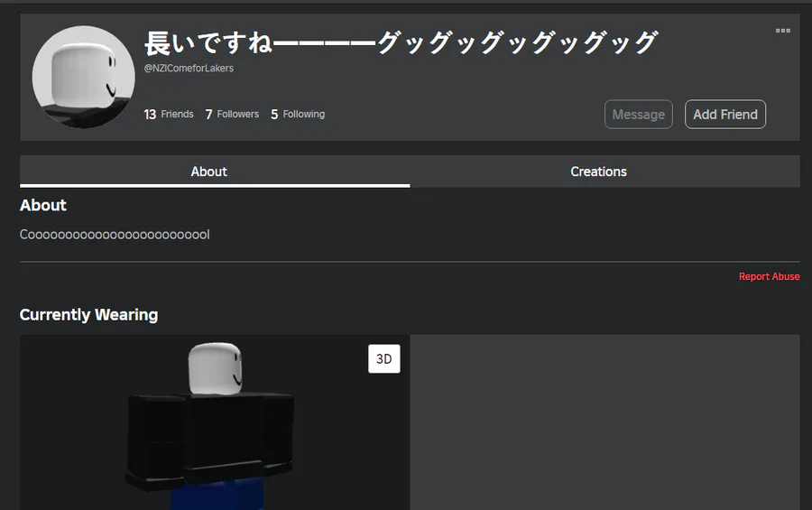
Task: Switch to the About tab
Action: [x=215, y=172]
